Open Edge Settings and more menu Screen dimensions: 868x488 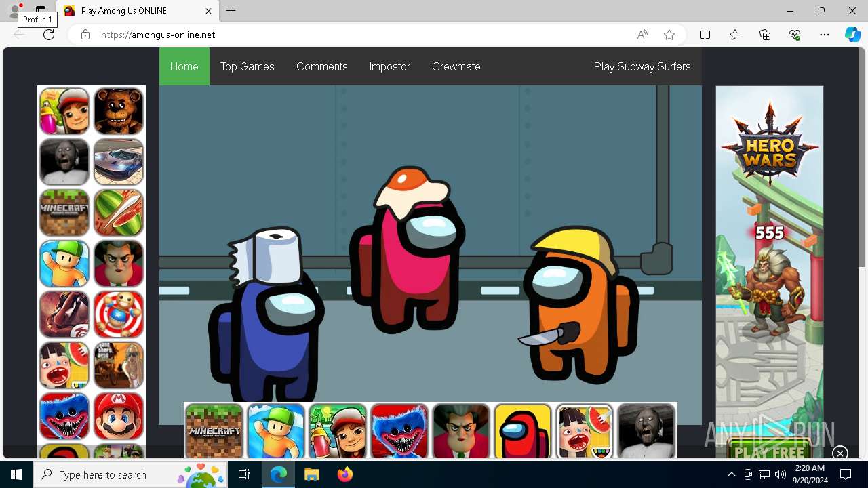coord(825,35)
